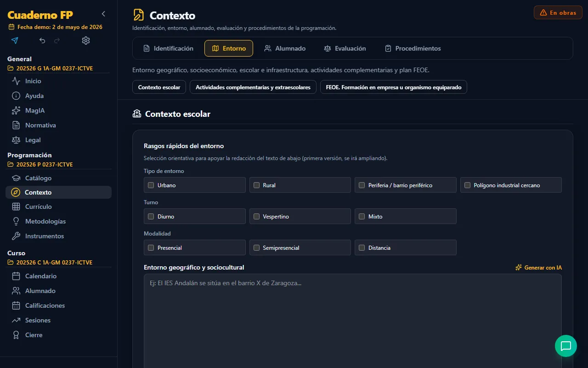The width and height of the screenshot is (588, 368).
Task: Jump to Actividades complementarias y extraescolares
Action: pyautogui.click(x=253, y=87)
